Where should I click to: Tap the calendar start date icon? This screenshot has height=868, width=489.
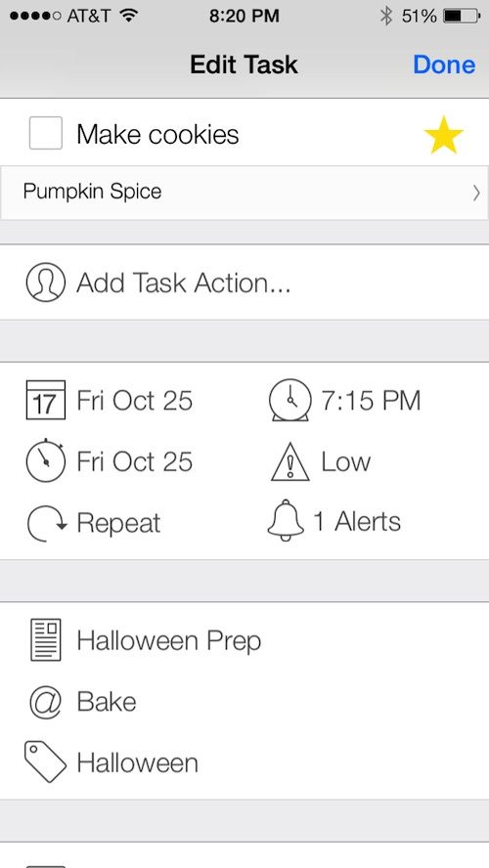46,400
